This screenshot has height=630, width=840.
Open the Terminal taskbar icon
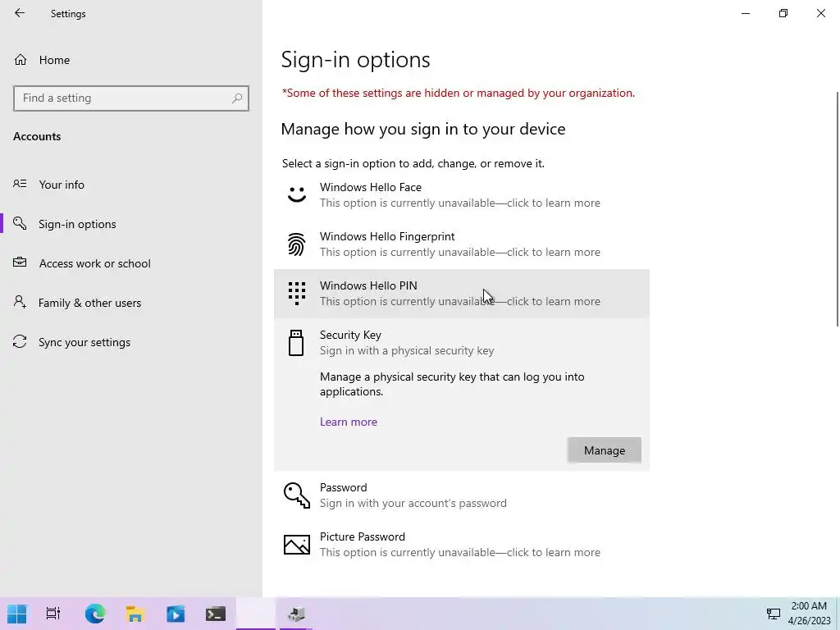(216, 614)
